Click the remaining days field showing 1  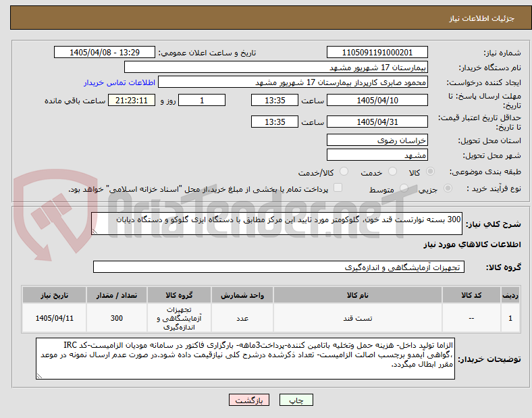[202, 100]
